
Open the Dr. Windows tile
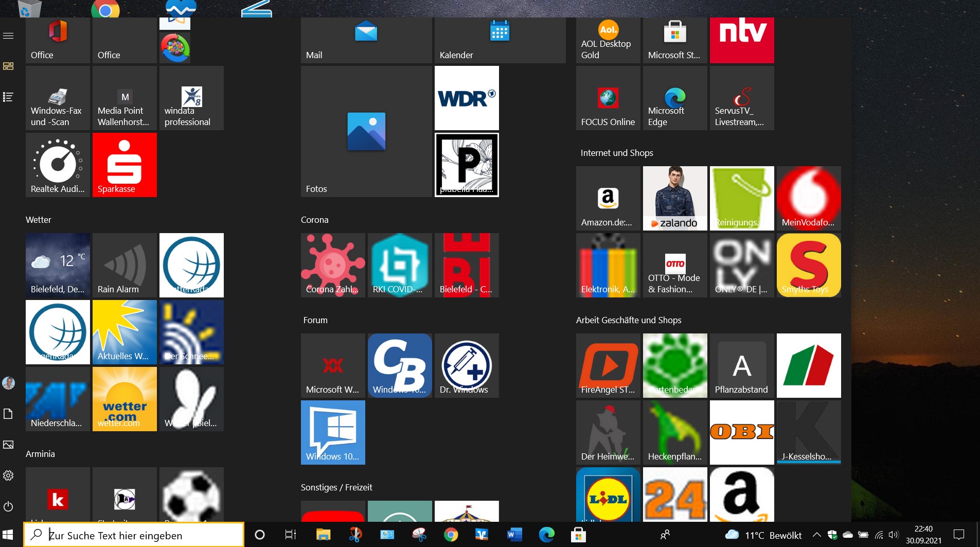[x=467, y=365]
